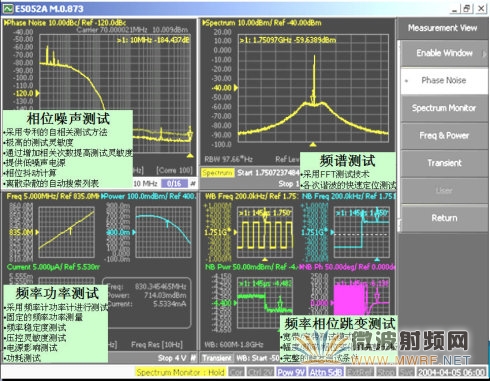Select the Freq & Power softkey

(x=444, y=136)
